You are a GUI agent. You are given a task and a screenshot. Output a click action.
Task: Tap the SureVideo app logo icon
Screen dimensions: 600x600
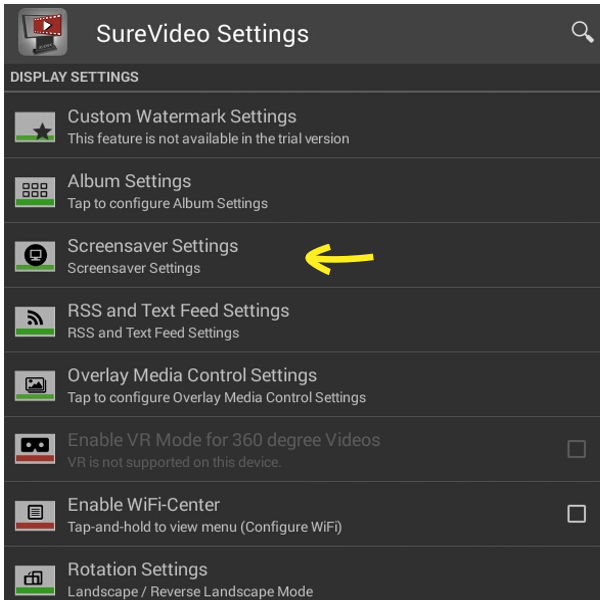click(x=42, y=32)
